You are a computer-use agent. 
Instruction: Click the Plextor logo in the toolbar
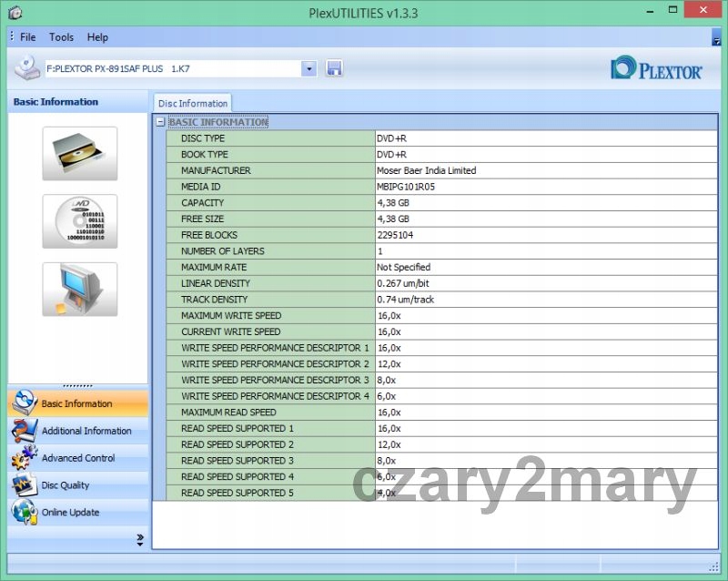(656, 68)
